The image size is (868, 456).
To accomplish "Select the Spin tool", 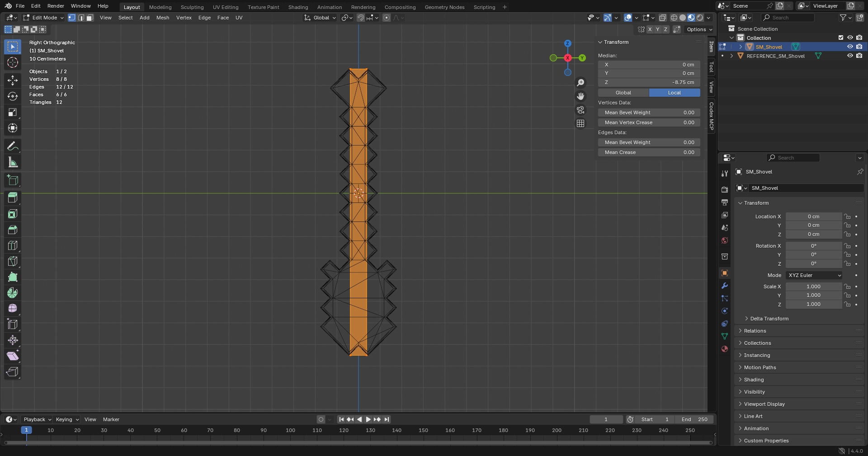I will pyautogui.click(x=13, y=293).
